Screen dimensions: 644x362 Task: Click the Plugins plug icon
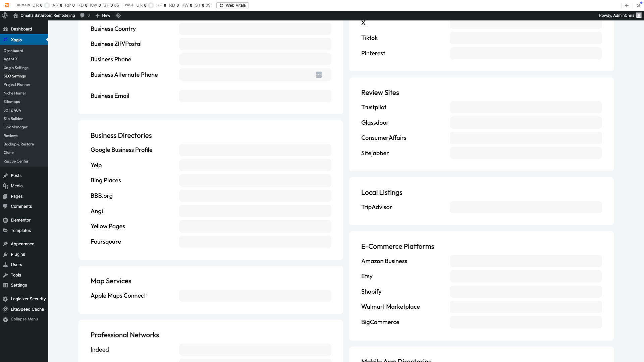tap(5, 254)
